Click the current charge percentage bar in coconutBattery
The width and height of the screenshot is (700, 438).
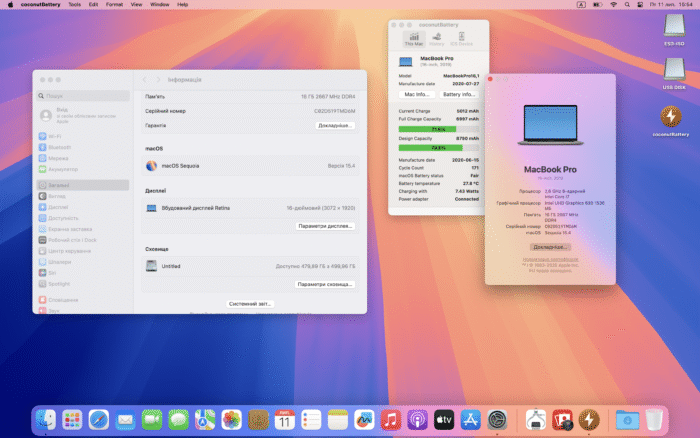(438, 129)
